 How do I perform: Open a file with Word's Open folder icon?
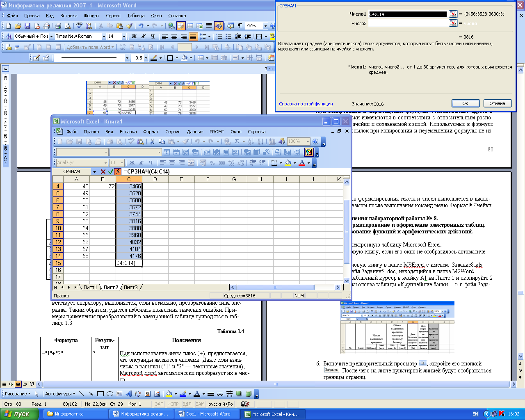click(18, 26)
